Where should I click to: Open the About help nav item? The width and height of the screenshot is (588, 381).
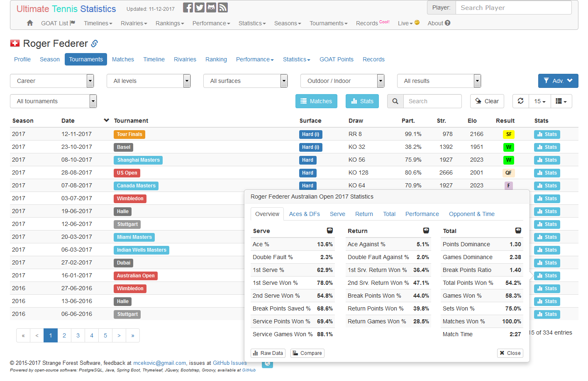(x=439, y=23)
